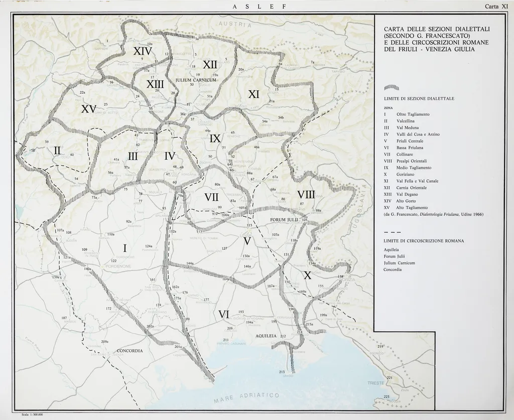Select the AQUILEIA place name on the map
514x420 pixels.
click(266, 335)
